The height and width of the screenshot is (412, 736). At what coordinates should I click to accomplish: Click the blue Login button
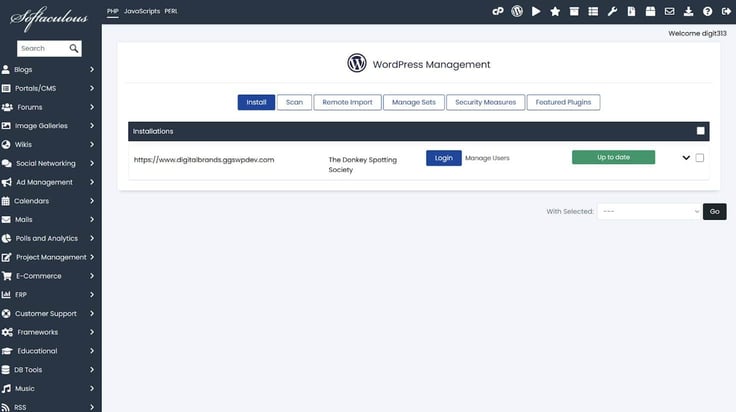tap(444, 158)
